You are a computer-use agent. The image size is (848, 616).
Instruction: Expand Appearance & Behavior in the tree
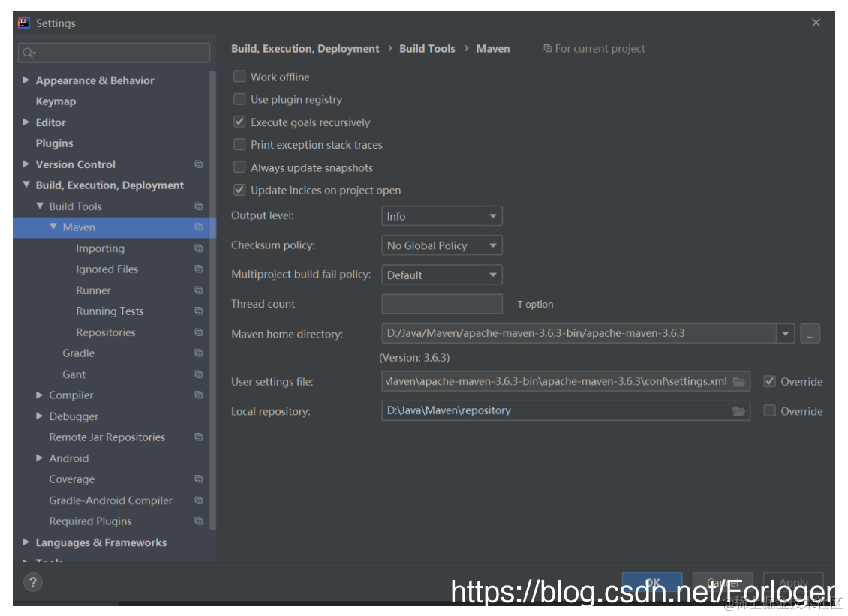pyautogui.click(x=26, y=80)
